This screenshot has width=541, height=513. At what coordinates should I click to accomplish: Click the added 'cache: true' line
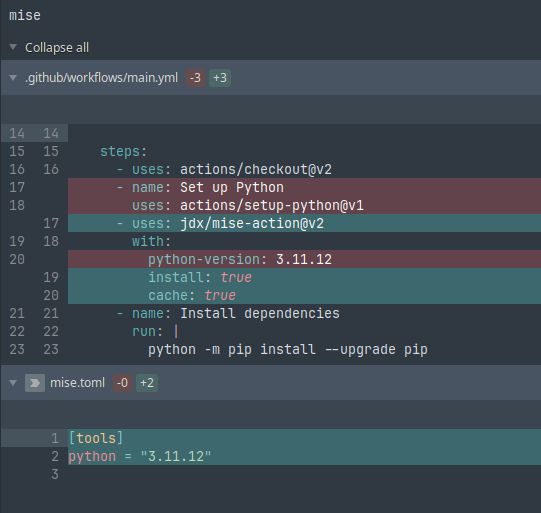point(304,295)
